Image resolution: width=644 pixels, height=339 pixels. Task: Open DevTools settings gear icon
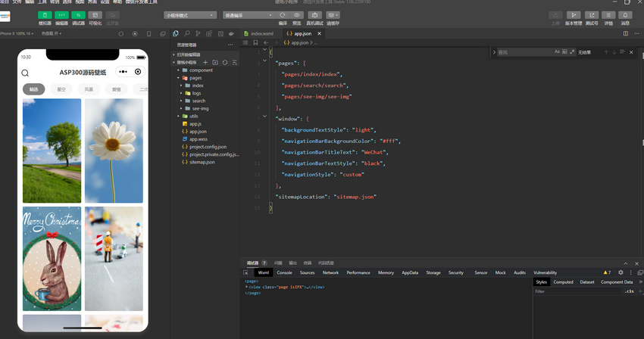[621, 272]
